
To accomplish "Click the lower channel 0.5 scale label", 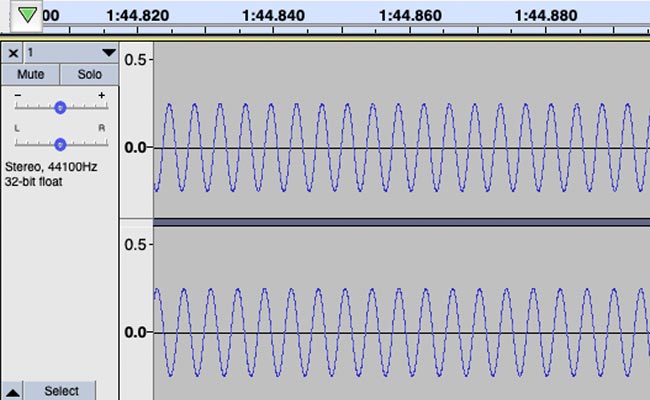I will [135, 245].
